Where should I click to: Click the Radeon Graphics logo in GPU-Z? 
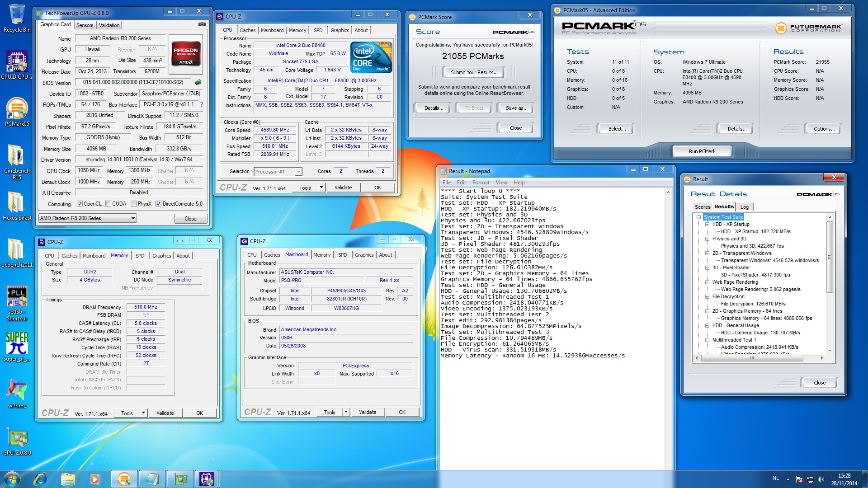tap(186, 53)
